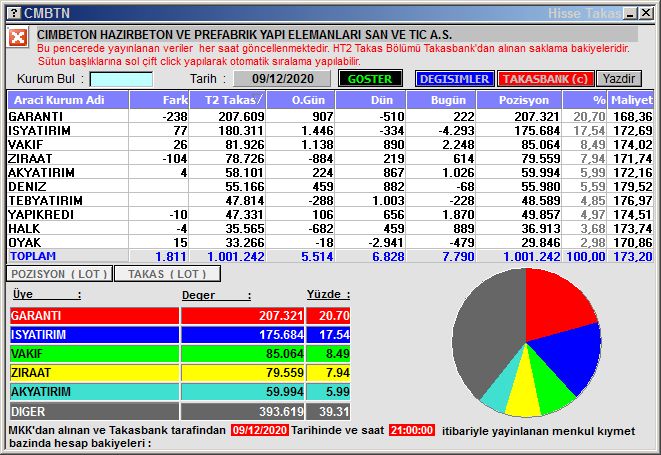
Task: Sort by Fark column header
Action: (x=159, y=100)
